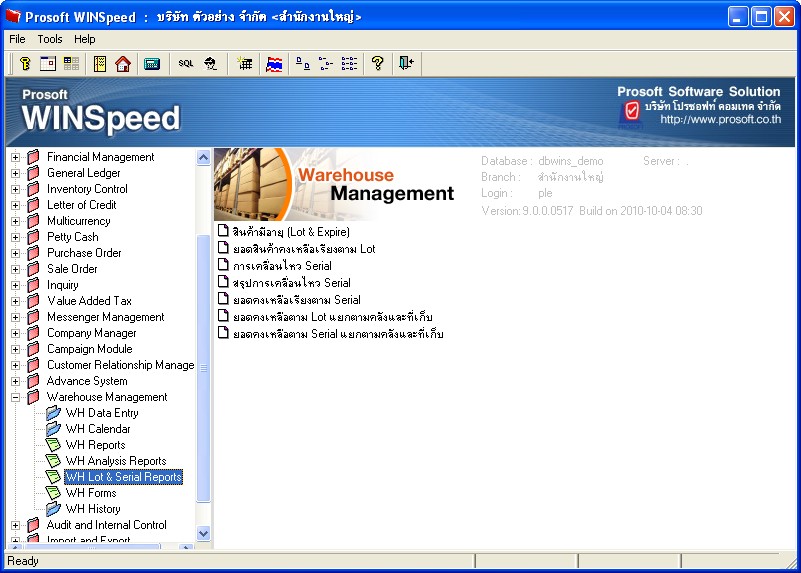Select Customer Relationship Manage tree item
801x573 pixels.
(x=121, y=365)
